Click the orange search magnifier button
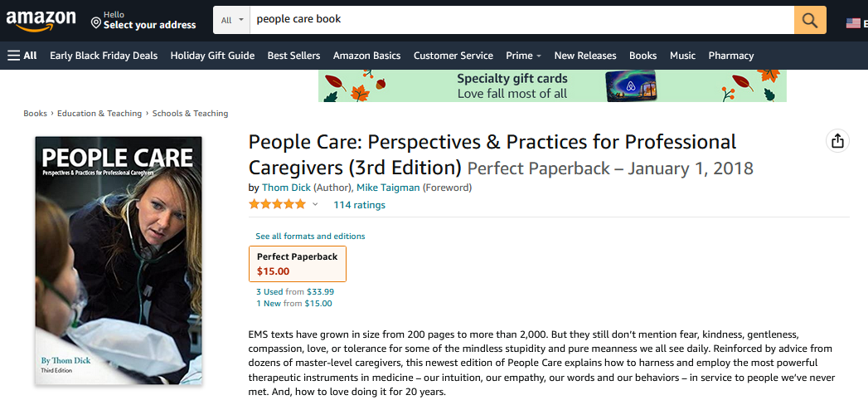The height and width of the screenshot is (405, 868). (810, 20)
